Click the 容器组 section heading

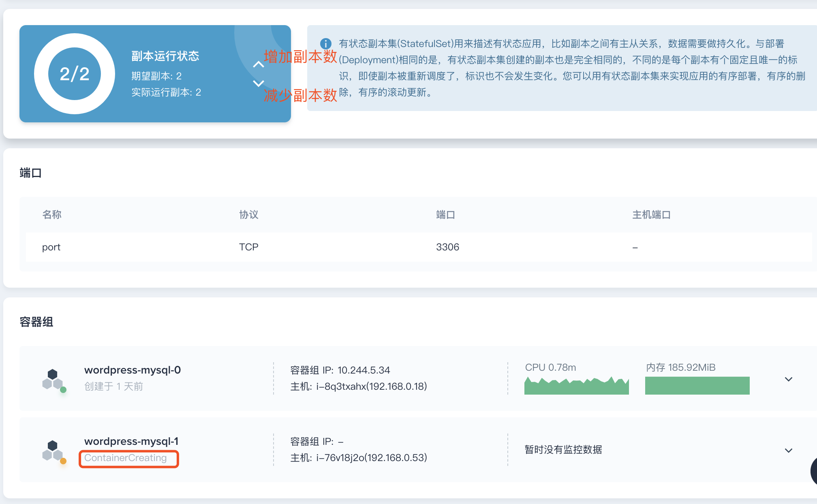(36, 322)
